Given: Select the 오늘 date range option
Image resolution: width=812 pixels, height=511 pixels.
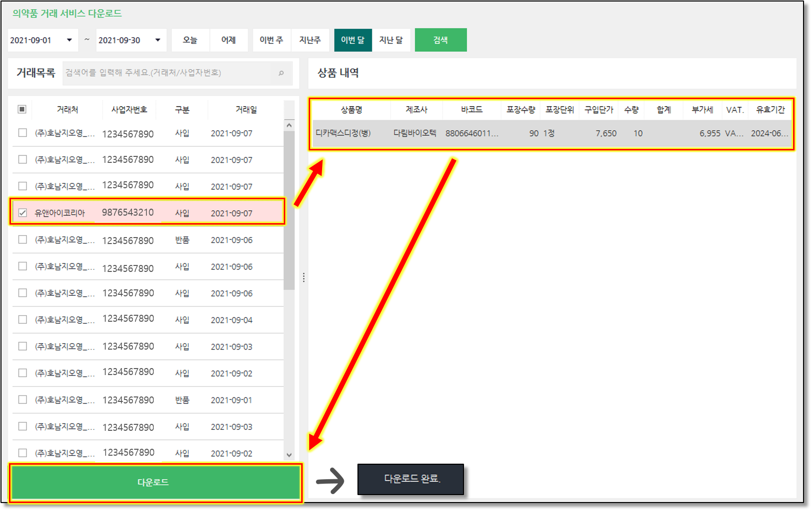Looking at the screenshot, I should point(190,40).
